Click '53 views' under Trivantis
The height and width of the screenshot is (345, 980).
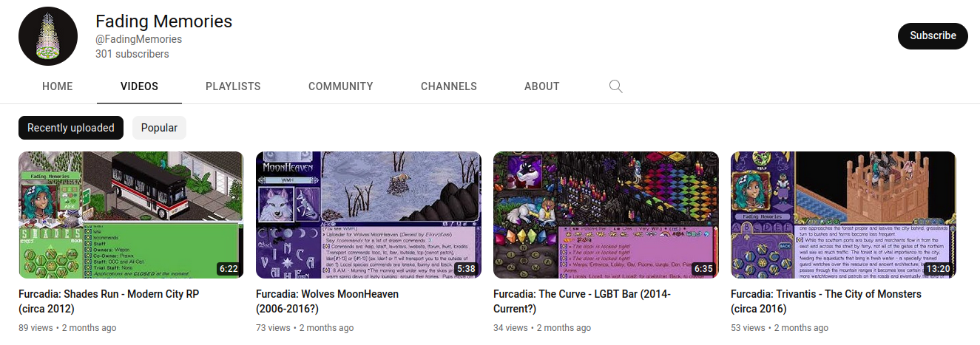tap(748, 328)
